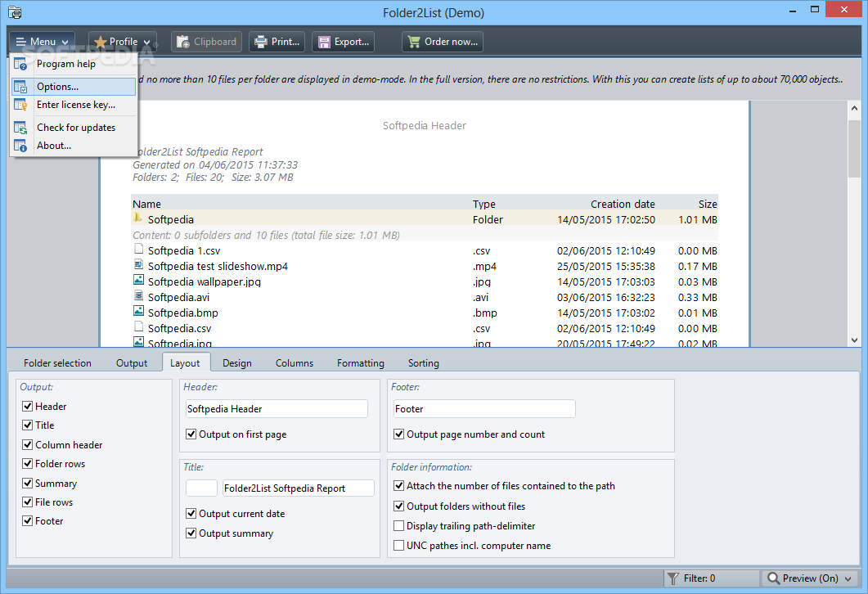Click the Softpedia.csv file icon
This screenshot has width=868, height=594.
[138, 326]
